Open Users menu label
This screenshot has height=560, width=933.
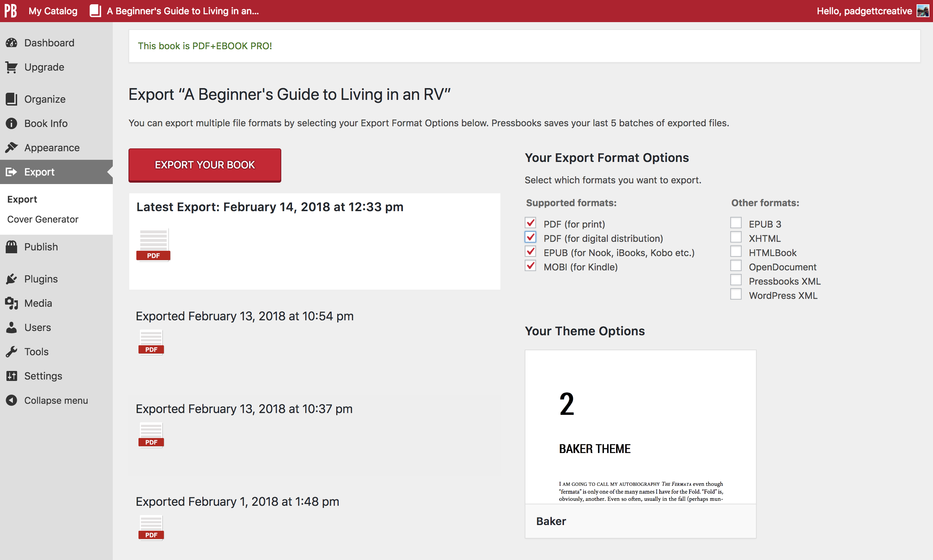point(38,327)
